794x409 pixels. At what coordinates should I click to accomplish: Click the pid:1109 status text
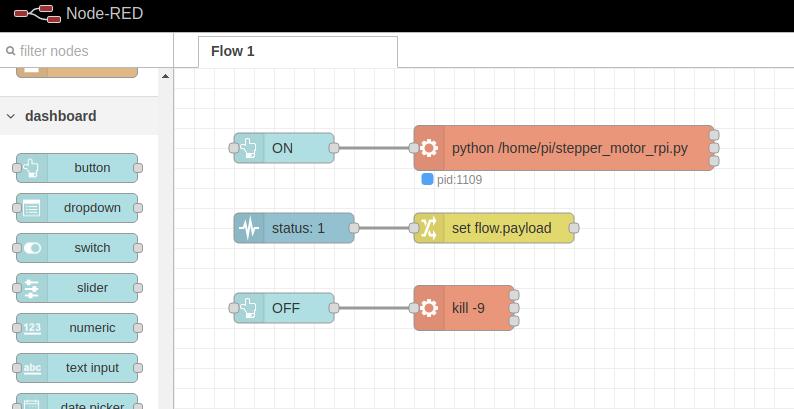point(459,180)
